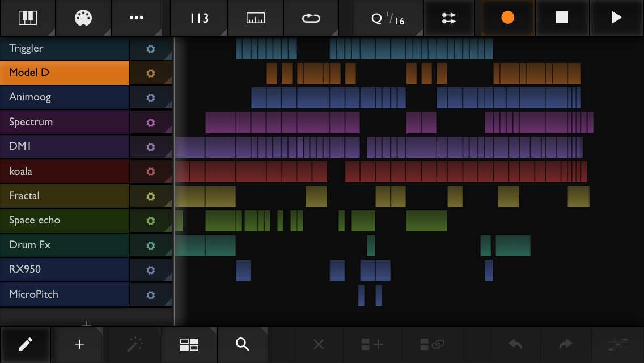Select the large green Space echo clip

426,221
